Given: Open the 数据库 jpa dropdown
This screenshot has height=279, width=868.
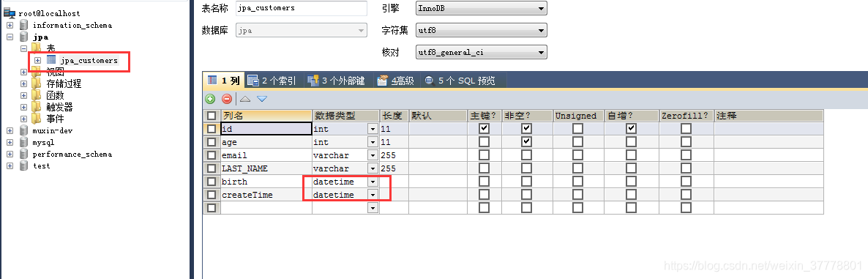Looking at the screenshot, I should pyautogui.click(x=301, y=30).
